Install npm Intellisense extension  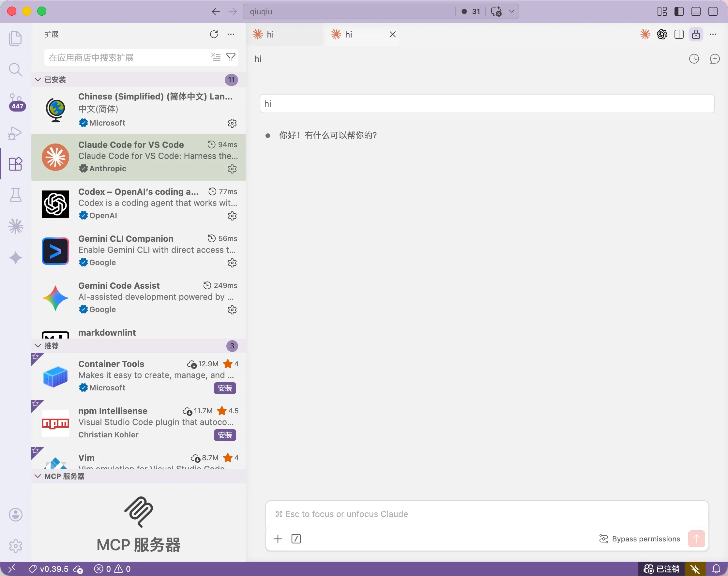point(225,435)
